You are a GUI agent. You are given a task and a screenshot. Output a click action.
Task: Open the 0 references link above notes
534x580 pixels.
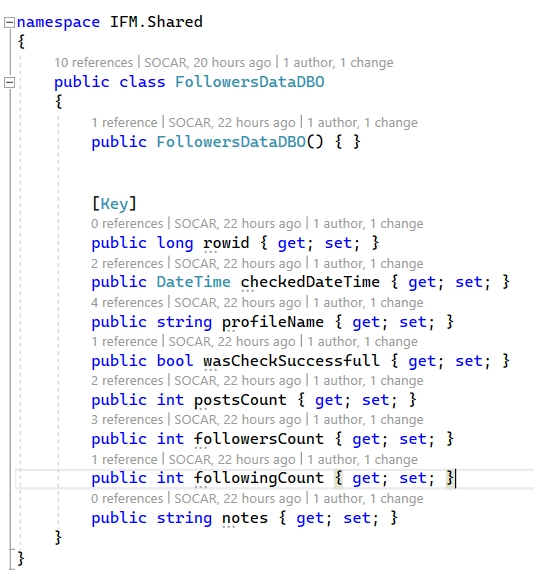[127, 498]
